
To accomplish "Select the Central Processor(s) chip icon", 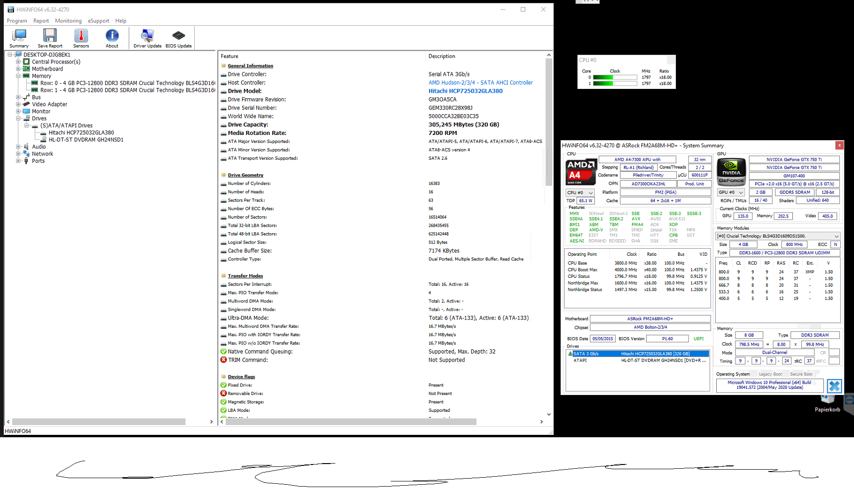I will point(27,62).
